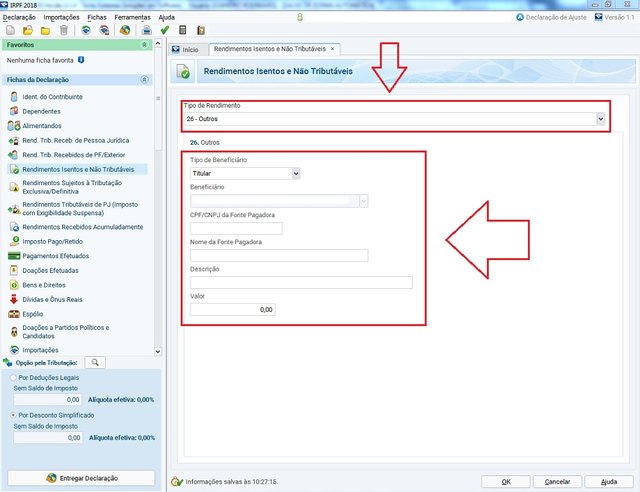Click the Valor input field
Screen dimensions: 640x492
pos(232,310)
